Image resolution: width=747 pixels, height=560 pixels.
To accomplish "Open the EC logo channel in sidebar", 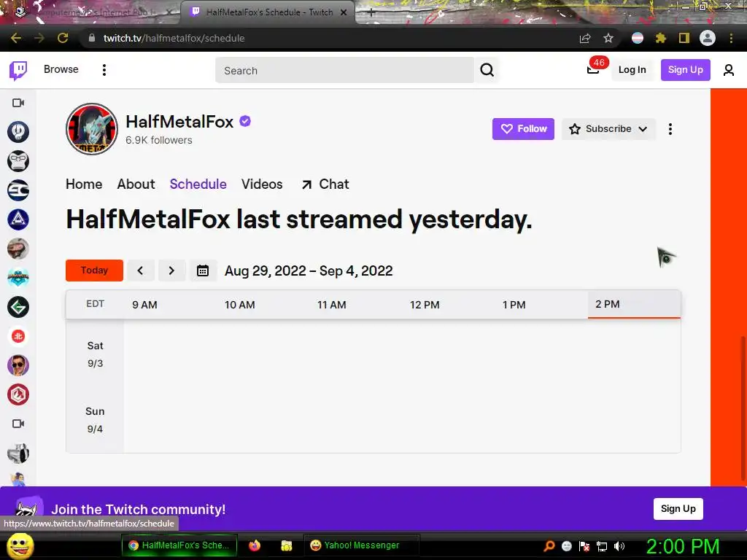I will point(18,190).
